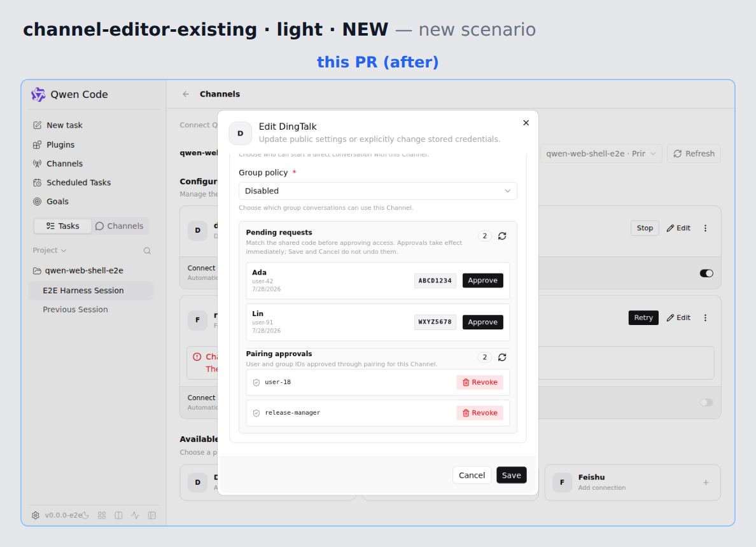Search projects with the magnifier icon

click(147, 251)
